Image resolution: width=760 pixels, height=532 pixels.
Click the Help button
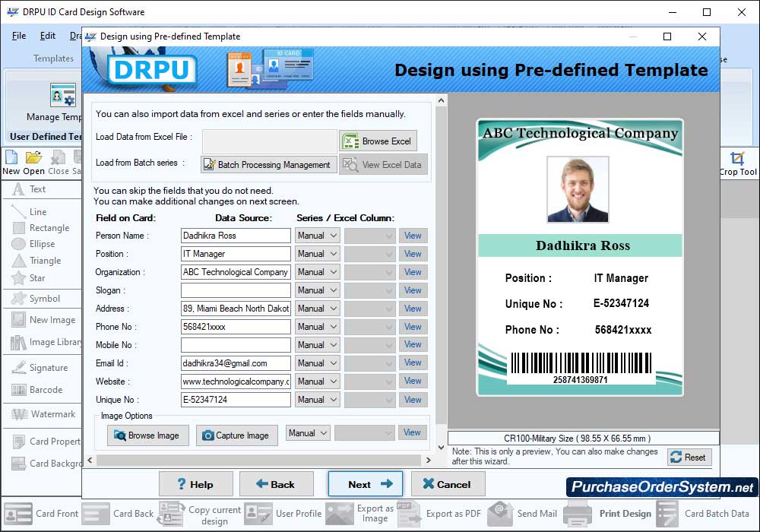click(196, 484)
